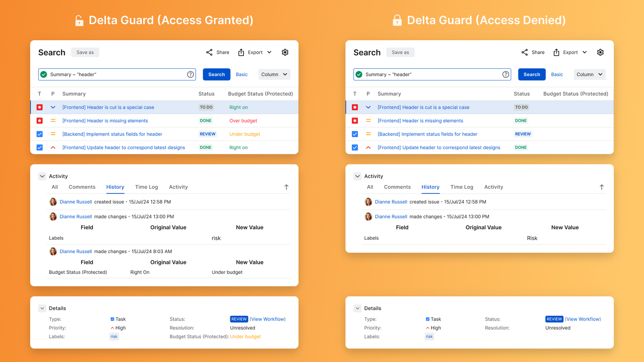Click up-arrow sort icon in Access Denied Activity
The height and width of the screenshot is (362, 644).
601,187
